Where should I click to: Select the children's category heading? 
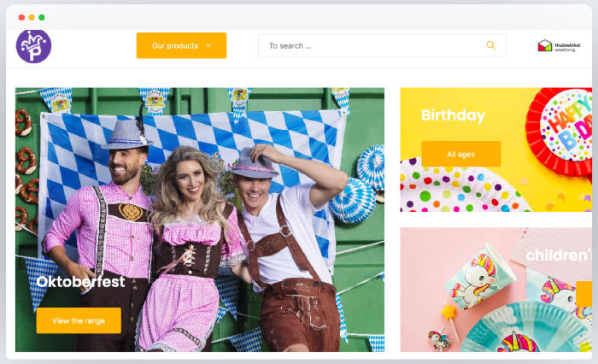click(x=557, y=255)
